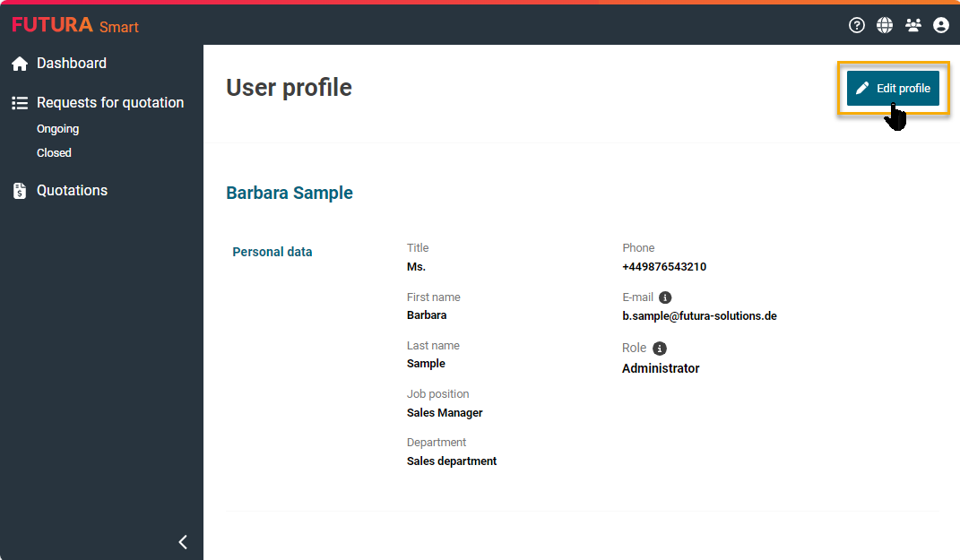
Task: Click the account profile icon
Action: point(941,25)
